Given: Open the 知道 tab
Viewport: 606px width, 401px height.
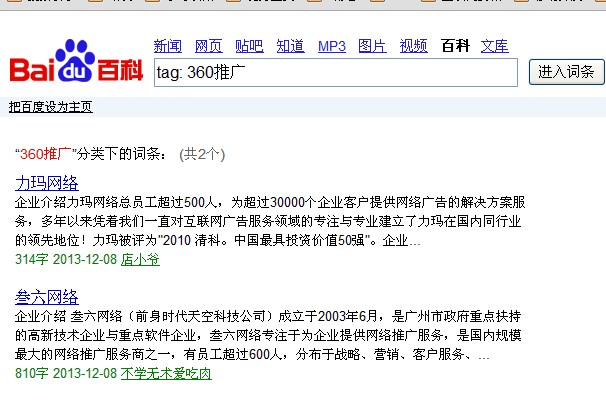Looking at the screenshot, I should pyautogui.click(x=291, y=46).
